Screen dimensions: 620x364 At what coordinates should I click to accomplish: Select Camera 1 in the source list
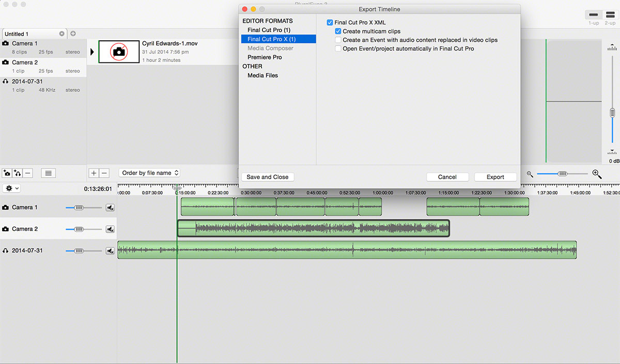pyautogui.click(x=43, y=48)
